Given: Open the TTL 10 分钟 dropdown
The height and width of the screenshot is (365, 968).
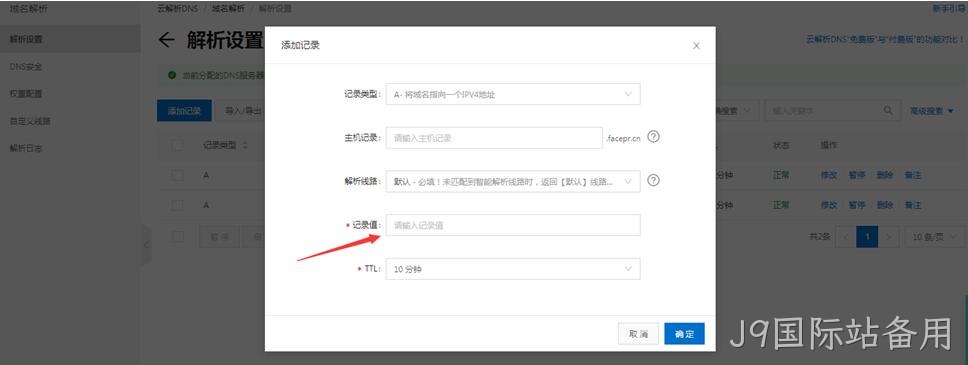Looking at the screenshot, I should click(513, 269).
